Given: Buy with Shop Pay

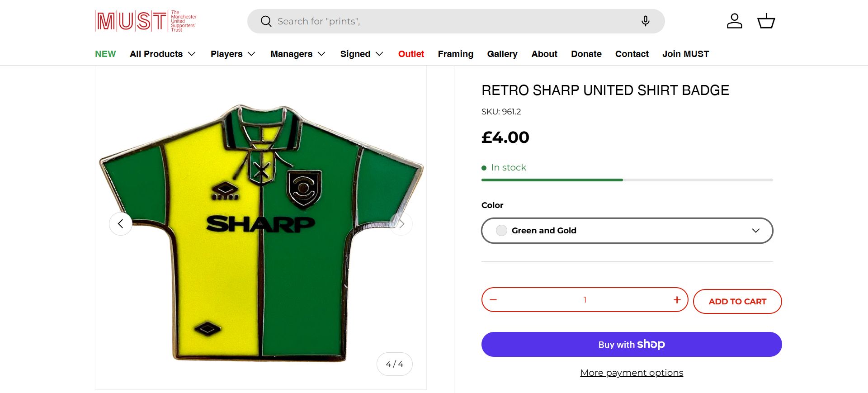Looking at the screenshot, I should point(632,345).
